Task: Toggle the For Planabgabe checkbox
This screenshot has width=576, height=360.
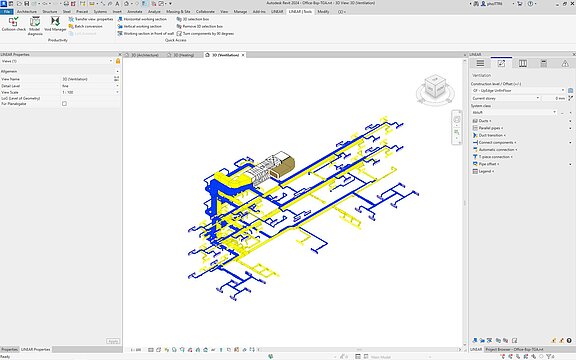Action: [x=64, y=104]
